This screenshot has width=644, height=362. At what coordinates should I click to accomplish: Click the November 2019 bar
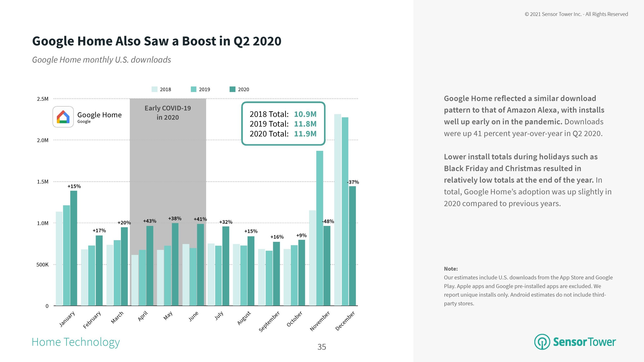320,228
